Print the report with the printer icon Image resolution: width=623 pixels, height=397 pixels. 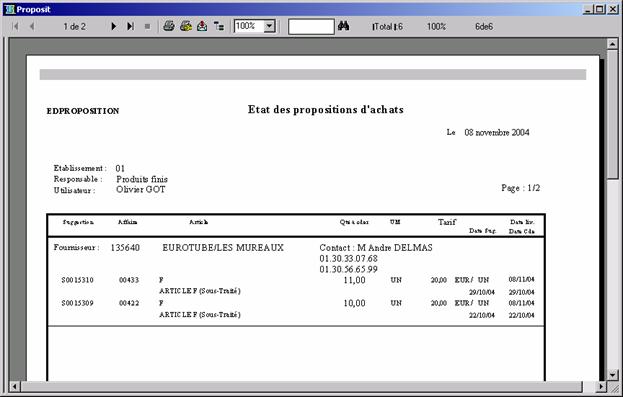[x=169, y=26]
